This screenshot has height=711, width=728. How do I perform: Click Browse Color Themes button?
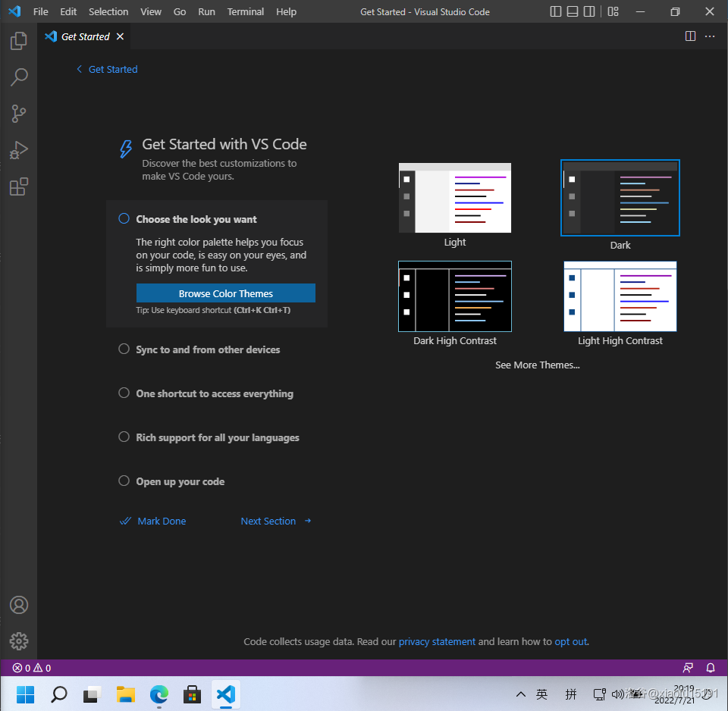(226, 293)
